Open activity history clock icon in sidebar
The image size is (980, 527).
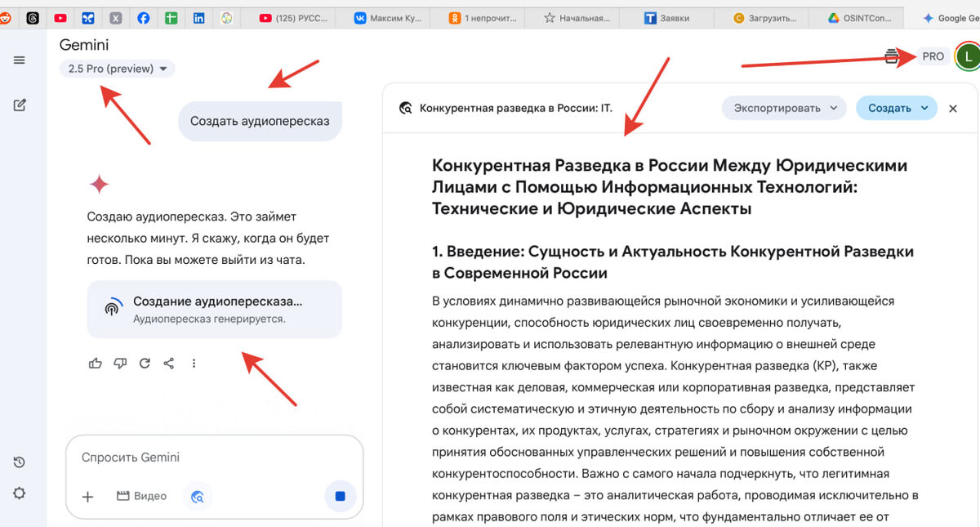click(x=20, y=462)
